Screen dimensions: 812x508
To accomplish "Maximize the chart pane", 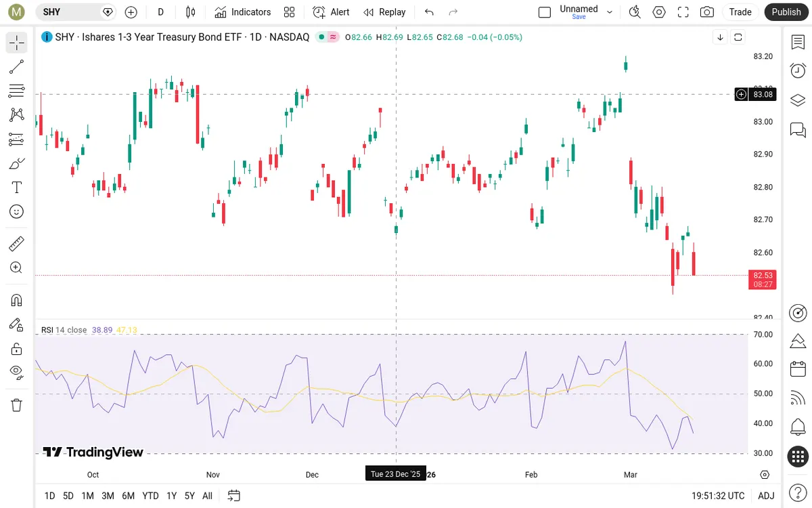I will [x=738, y=37].
